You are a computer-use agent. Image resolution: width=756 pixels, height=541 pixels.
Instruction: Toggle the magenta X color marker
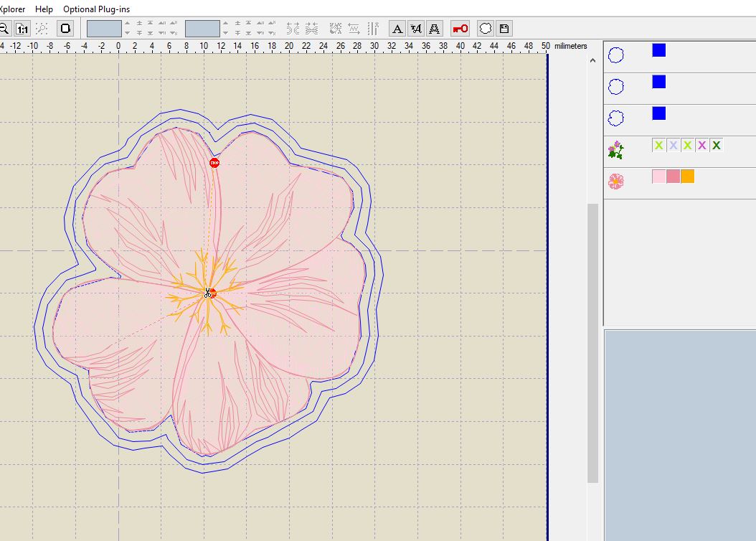701,146
